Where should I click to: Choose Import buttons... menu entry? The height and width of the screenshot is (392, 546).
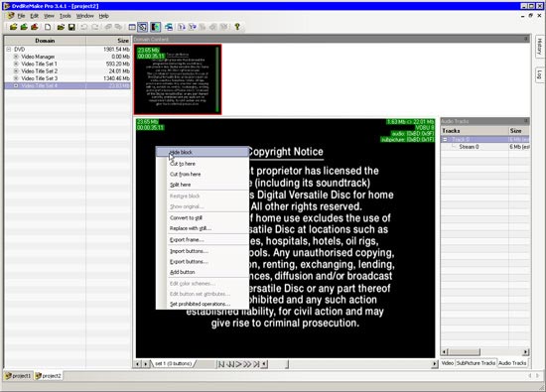202,251
